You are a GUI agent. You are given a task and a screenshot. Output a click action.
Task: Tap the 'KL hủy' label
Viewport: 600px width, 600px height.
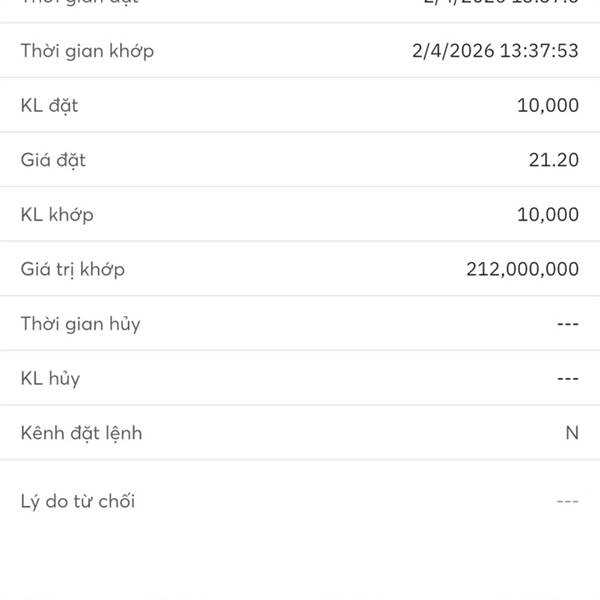coord(50,378)
